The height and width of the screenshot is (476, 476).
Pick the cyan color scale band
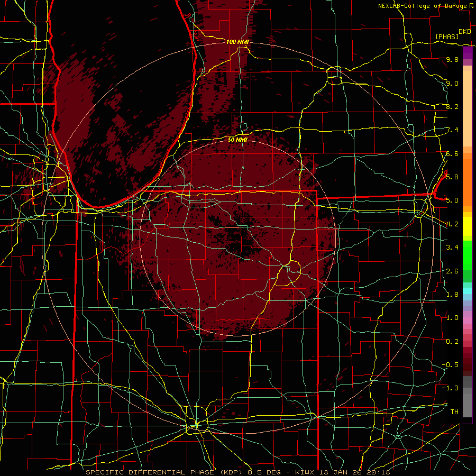[467, 291]
